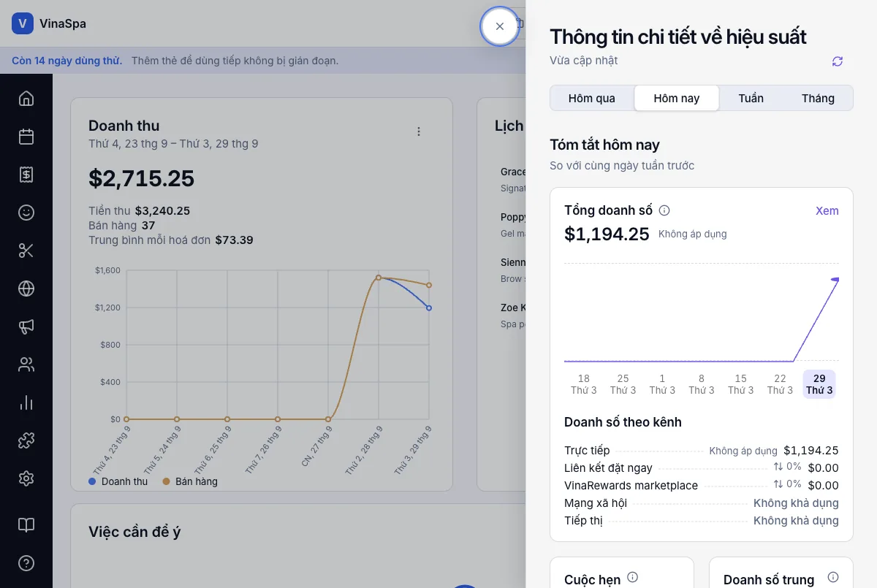Click the refresh icon beside Vừa cập nhật
The width and height of the screenshot is (877, 588).
[838, 61]
